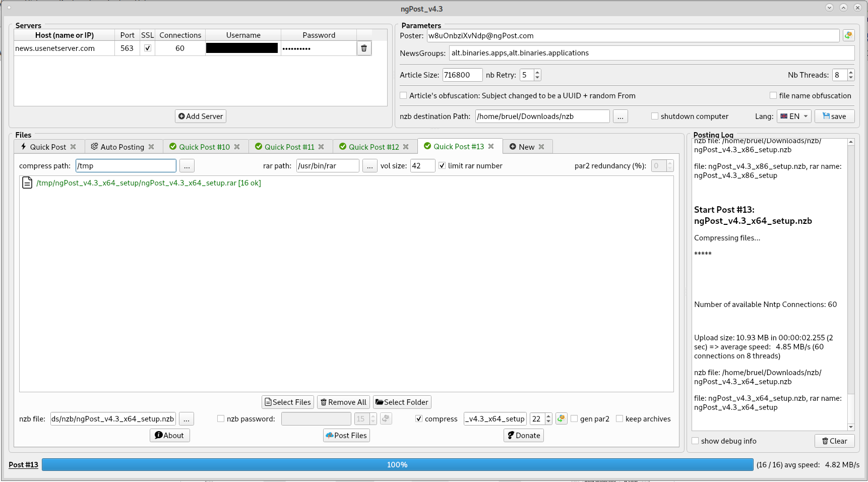Open the Lang EN dropdown

[x=794, y=116]
